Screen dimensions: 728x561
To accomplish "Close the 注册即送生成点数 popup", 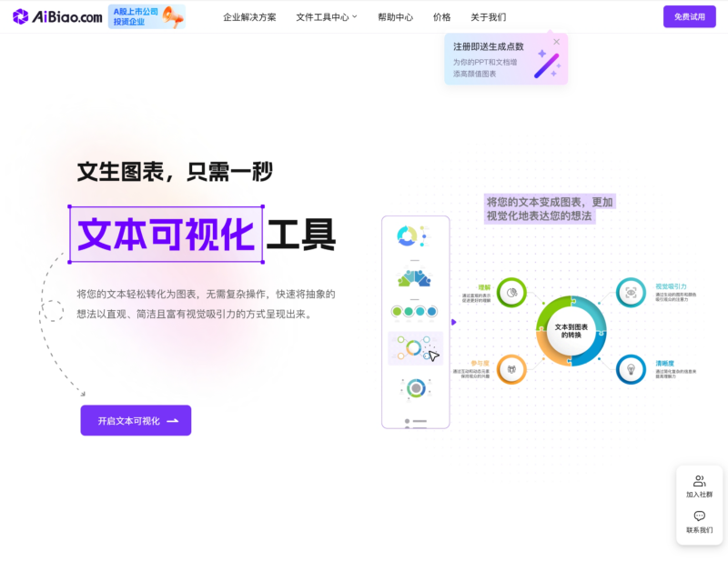I will coord(556,42).
